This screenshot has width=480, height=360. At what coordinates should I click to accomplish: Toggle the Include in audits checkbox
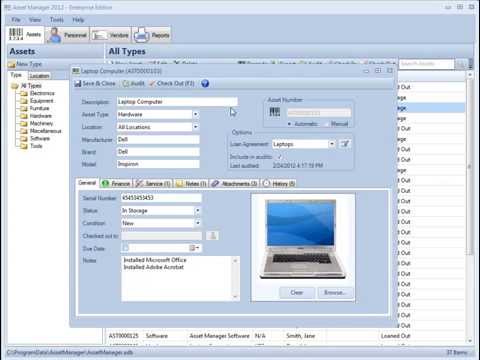pyautogui.click(x=280, y=156)
